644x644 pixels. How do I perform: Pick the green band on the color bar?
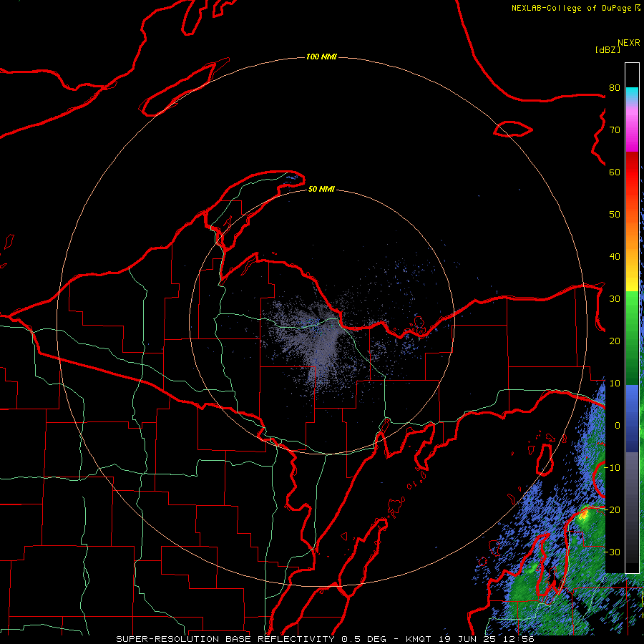632,338
